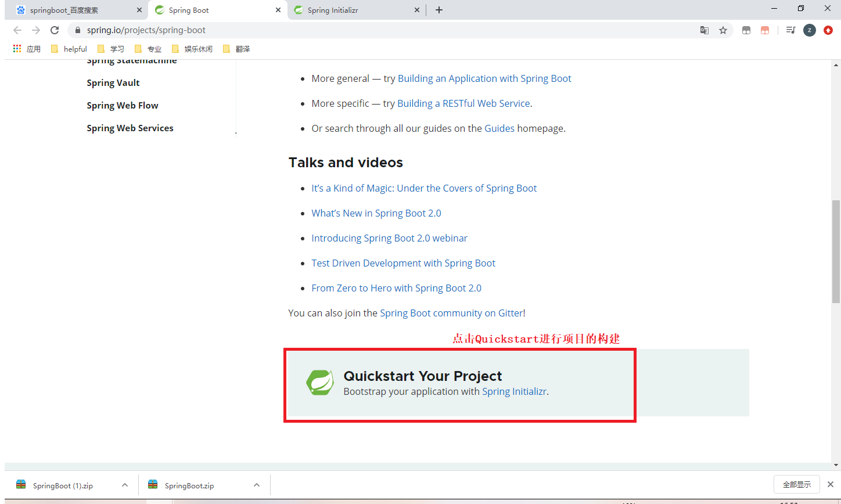The height and width of the screenshot is (504, 841).
Task: Click the scrollbar down arrow
Action: [x=836, y=465]
